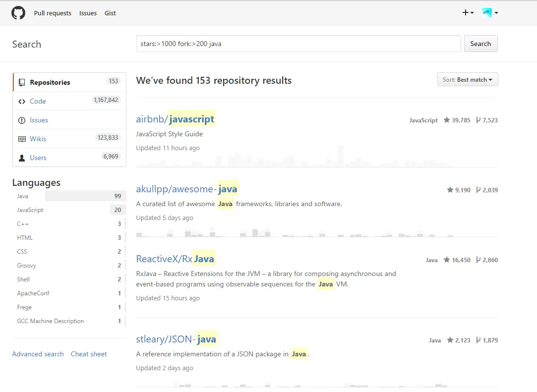
Task: Filter results by CSS language
Action: 69,252
